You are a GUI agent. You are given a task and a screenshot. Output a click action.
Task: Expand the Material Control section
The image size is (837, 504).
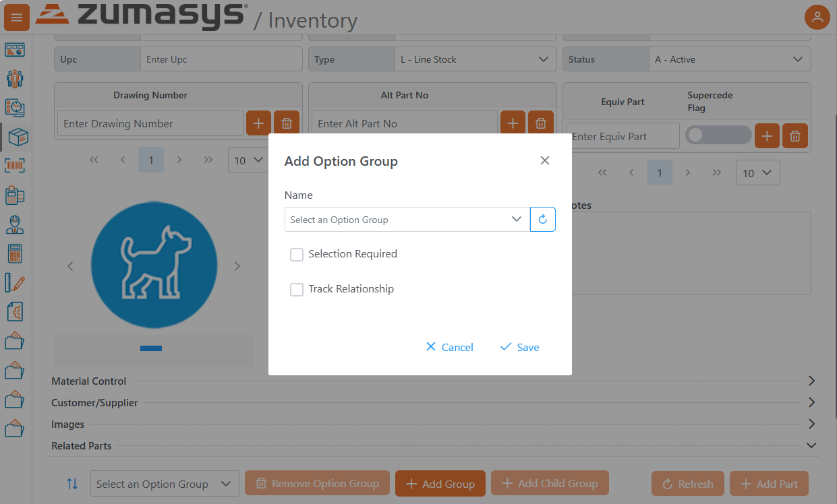(x=811, y=381)
